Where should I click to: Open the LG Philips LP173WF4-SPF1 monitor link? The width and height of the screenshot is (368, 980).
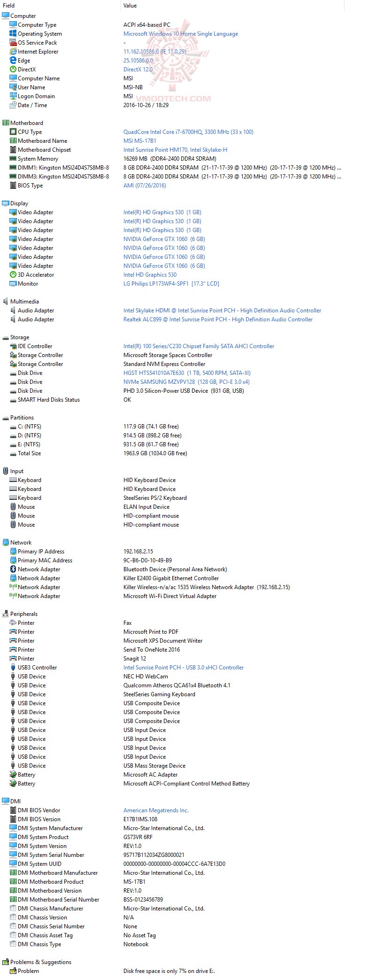tap(171, 284)
